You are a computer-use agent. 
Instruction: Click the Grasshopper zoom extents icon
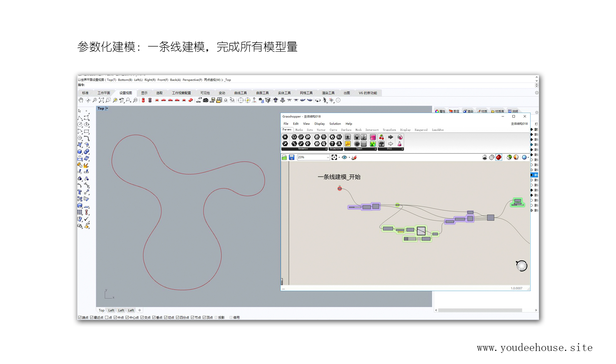tap(334, 157)
